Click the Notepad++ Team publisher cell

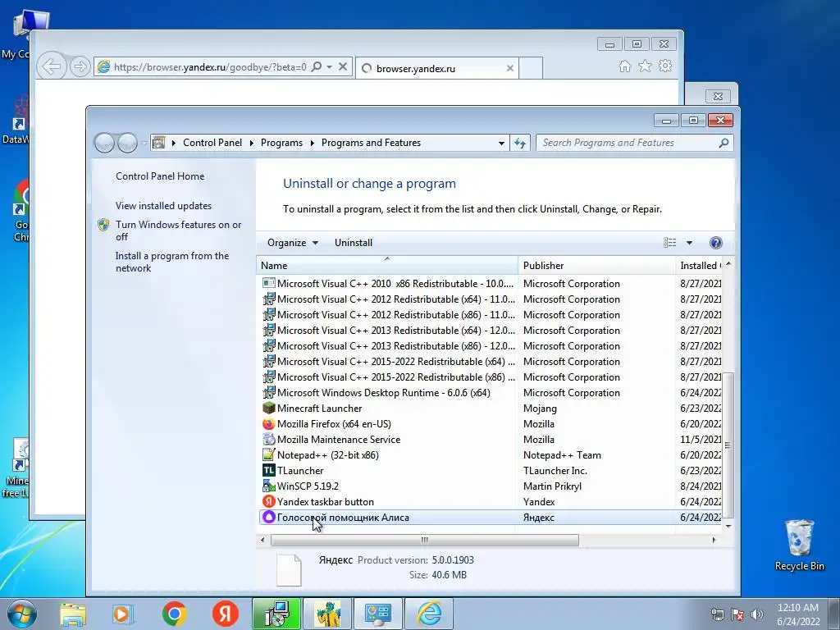pos(562,454)
